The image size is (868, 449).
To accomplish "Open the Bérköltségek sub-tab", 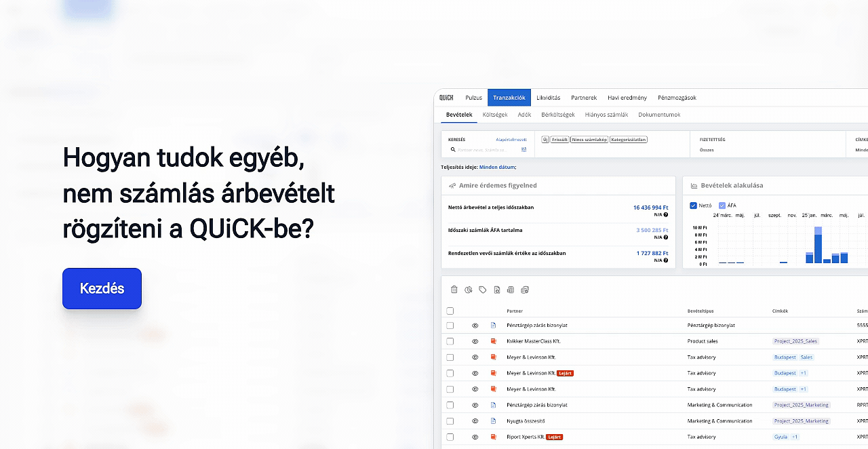I will [558, 115].
